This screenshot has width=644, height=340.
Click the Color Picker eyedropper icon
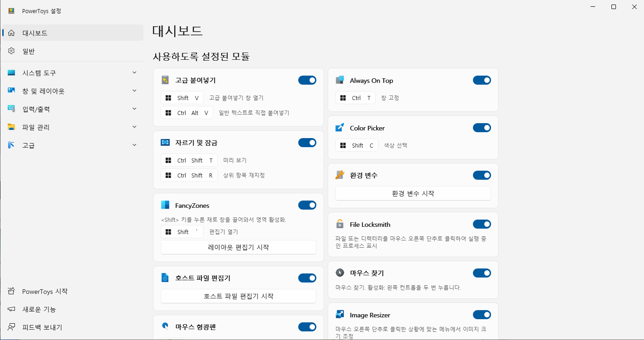[340, 128]
